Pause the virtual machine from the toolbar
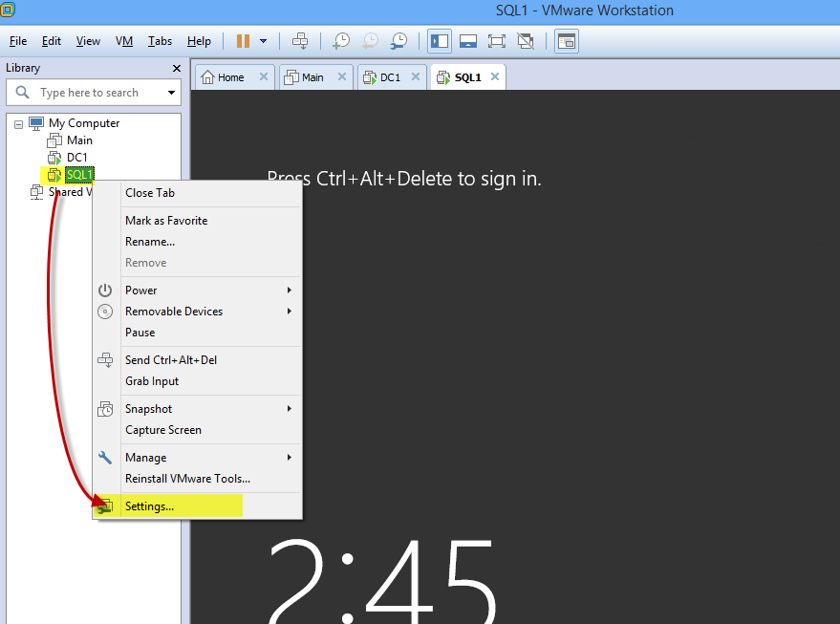Viewport: 840px width, 624px height. 244,41
